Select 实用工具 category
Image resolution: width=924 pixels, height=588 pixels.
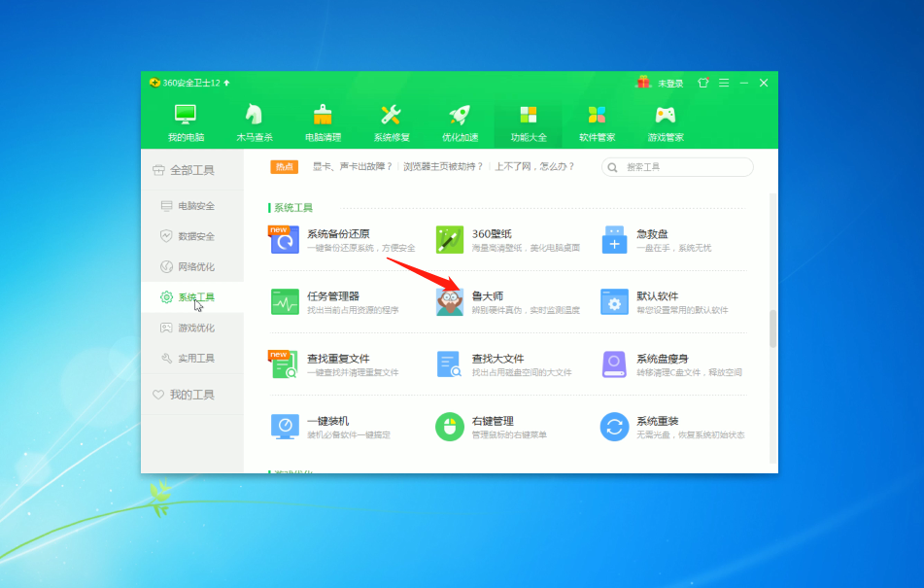pos(192,359)
